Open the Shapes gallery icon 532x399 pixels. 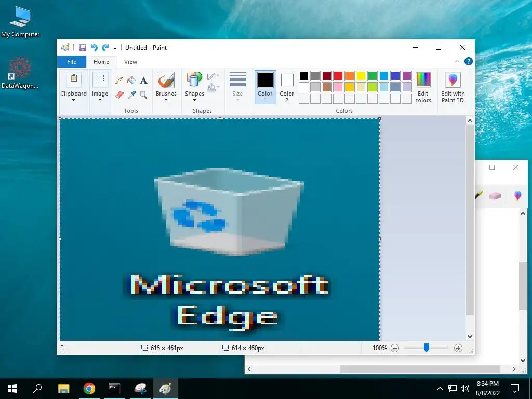[194, 80]
